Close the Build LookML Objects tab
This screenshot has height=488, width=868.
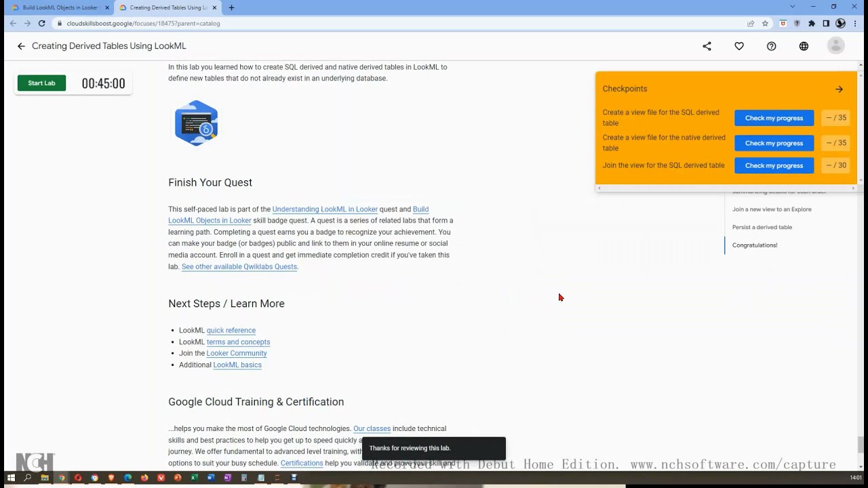click(x=107, y=7)
